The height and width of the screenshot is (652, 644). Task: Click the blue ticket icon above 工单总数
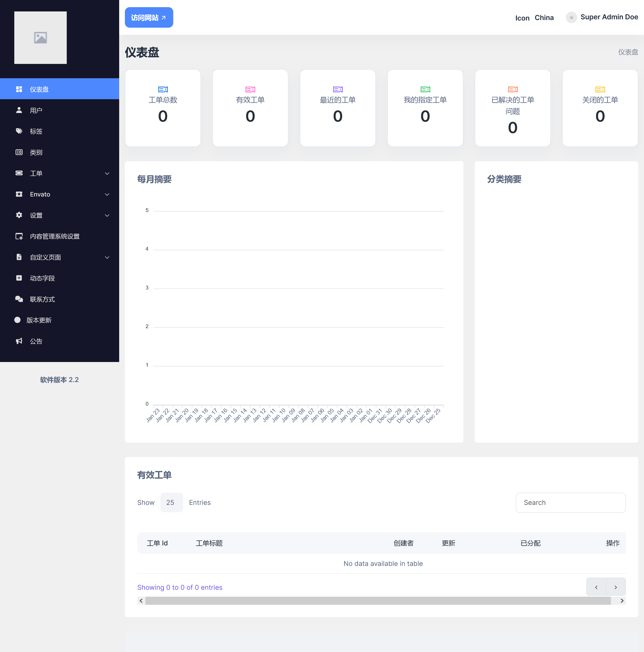pos(163,89)
